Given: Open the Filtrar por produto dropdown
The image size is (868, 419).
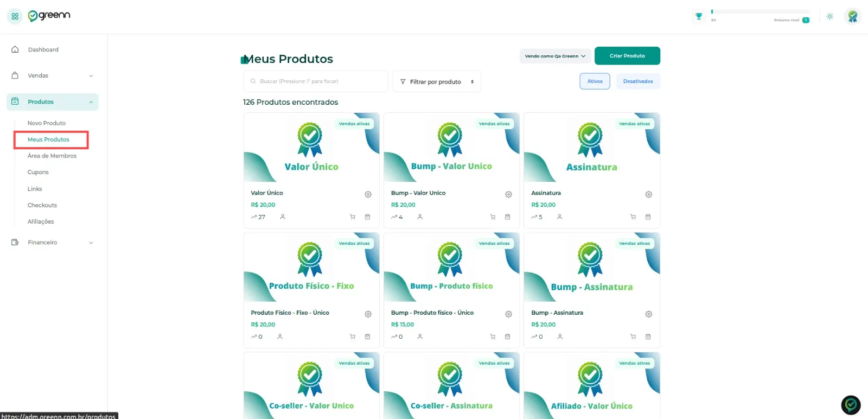Looking at the screenshot, I should coord(437,81).
